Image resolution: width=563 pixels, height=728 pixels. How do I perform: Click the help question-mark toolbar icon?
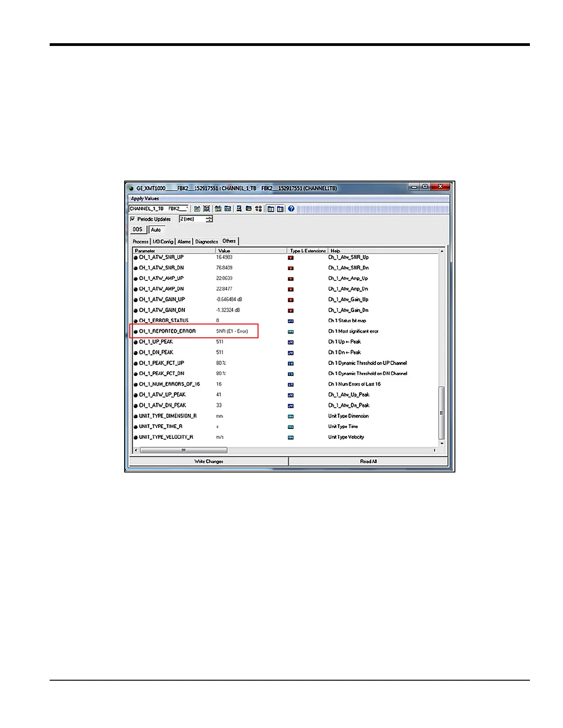point(291,209)
